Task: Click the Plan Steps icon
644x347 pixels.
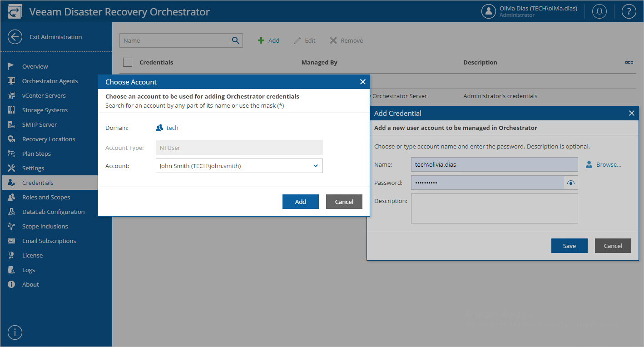Action: 12,154
